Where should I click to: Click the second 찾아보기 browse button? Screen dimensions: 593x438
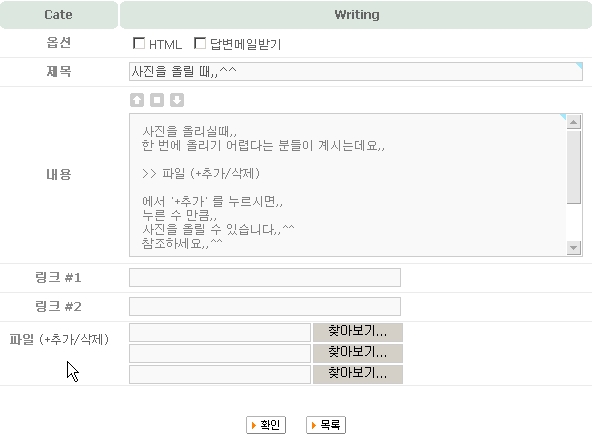tap(358, 353)
